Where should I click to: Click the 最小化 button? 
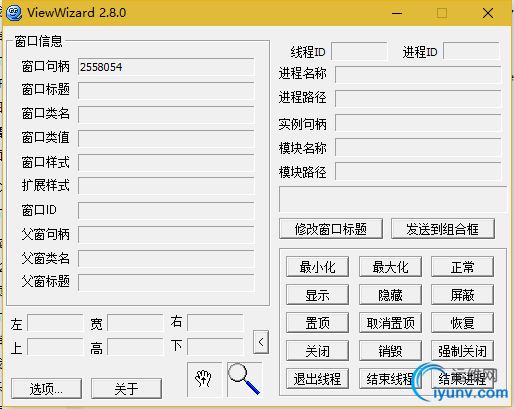click(317, 267)
